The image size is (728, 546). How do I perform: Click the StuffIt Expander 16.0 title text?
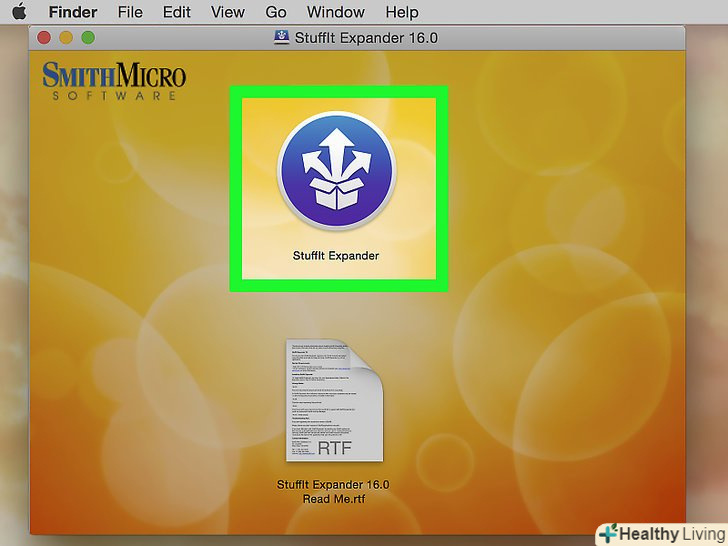click(366, 38)
